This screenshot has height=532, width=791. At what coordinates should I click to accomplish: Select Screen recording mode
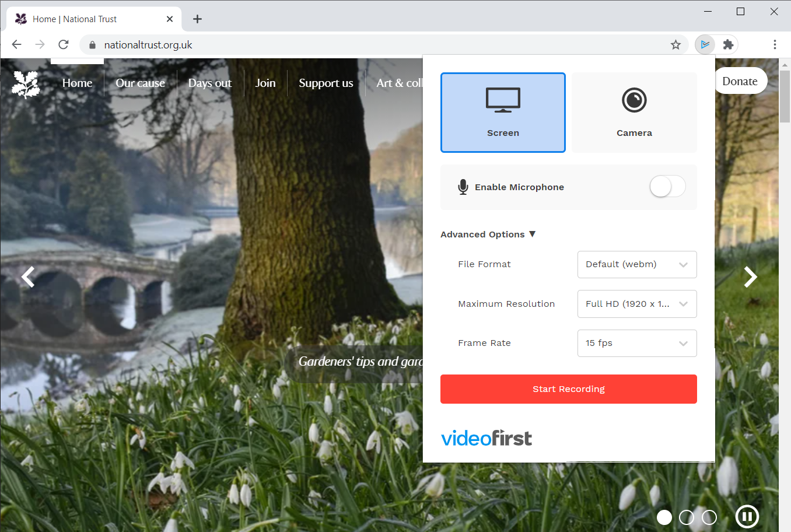503,113
